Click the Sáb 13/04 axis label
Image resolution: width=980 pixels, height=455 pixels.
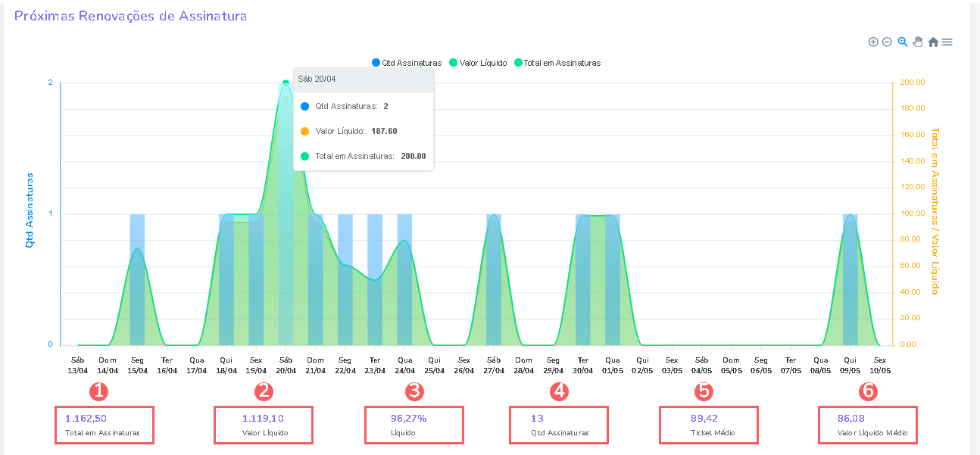(x=78, y=365)
